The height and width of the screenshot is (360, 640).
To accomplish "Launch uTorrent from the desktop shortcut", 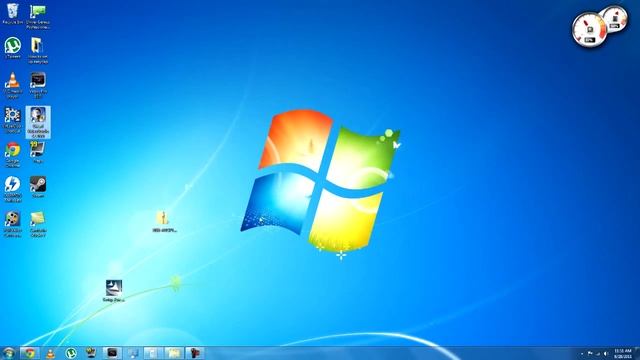I will (13, 48).
